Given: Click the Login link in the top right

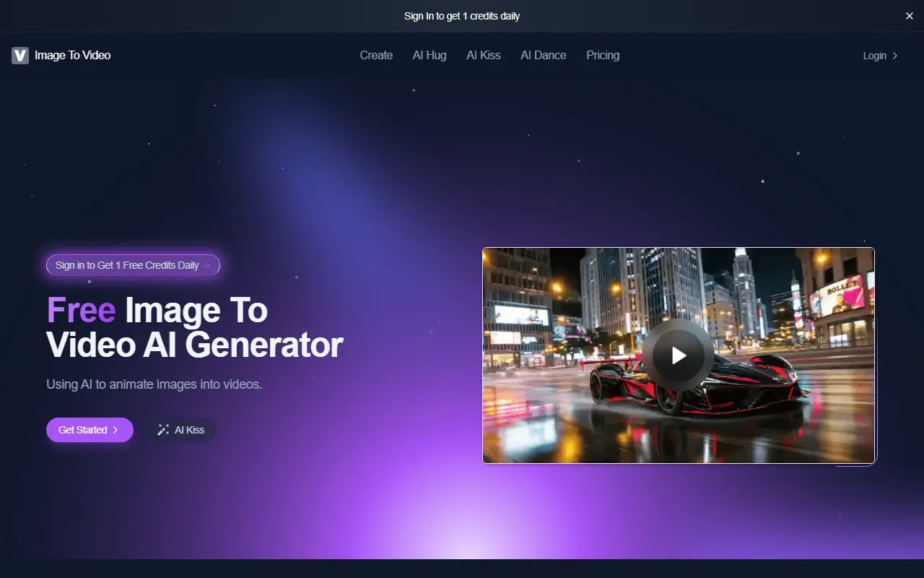Looking at the screenshot, I should (873, 56).
